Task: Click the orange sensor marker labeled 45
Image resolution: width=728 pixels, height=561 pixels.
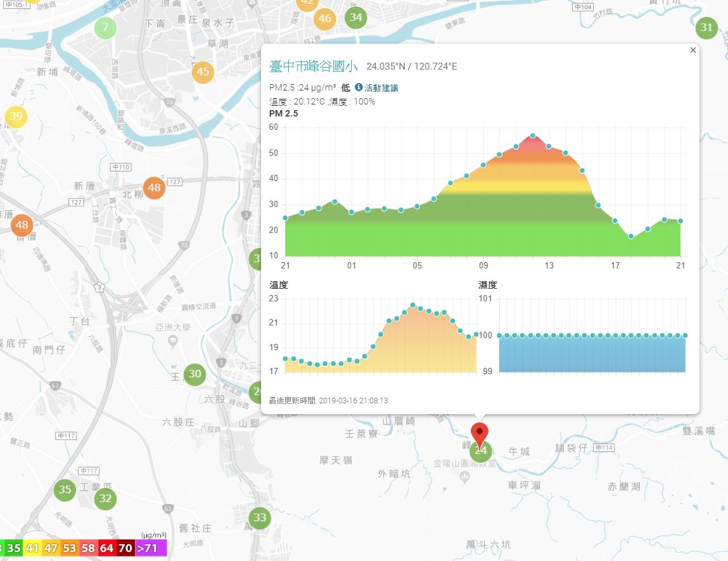Action: [203, 72]
